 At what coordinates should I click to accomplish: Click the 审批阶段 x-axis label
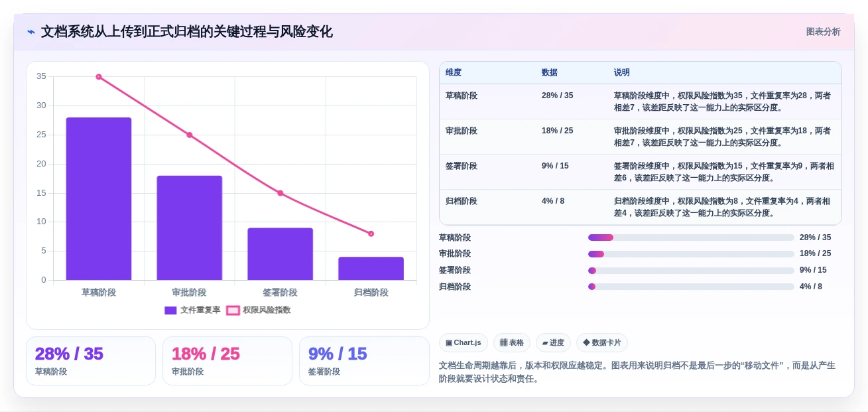[190, 293]
